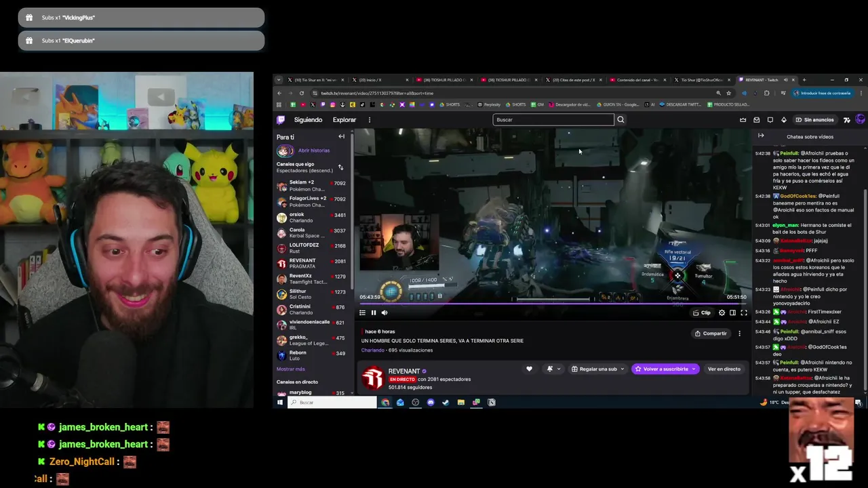
Task: Create a Clip from the video
Action: (702, 312)
